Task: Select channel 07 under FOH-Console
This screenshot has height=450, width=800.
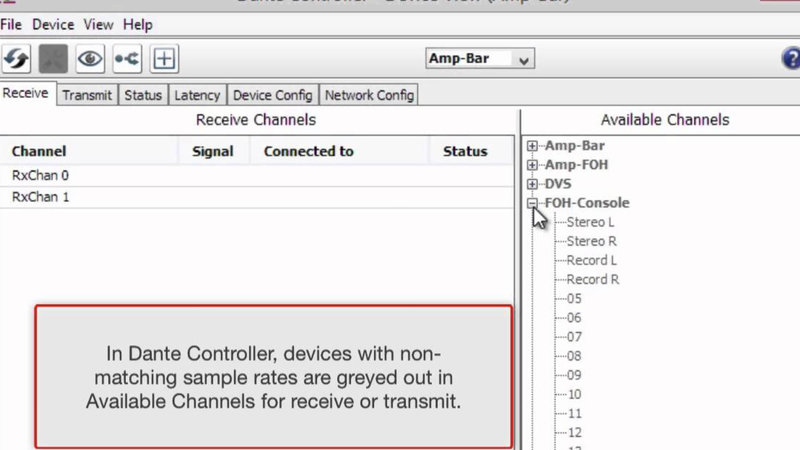Action: point(574,337)
